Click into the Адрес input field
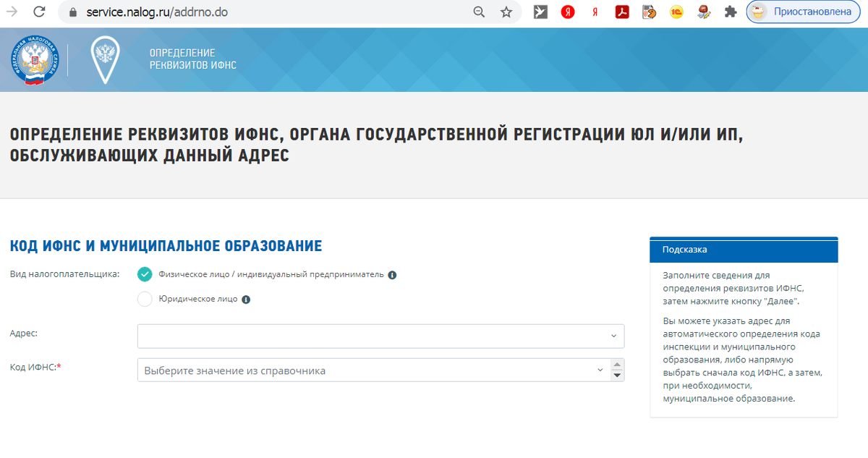This screenshot has width=868, height=458. pyautogui.click(x=380, y=336)
